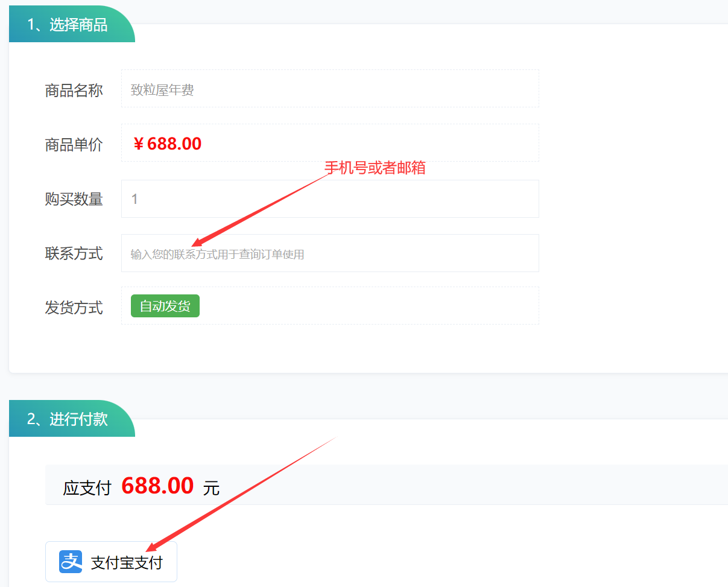This screenshot has width=728, height=587.
Task: Click the red 688.00 payable amount
Action: [x=157, y=486]
